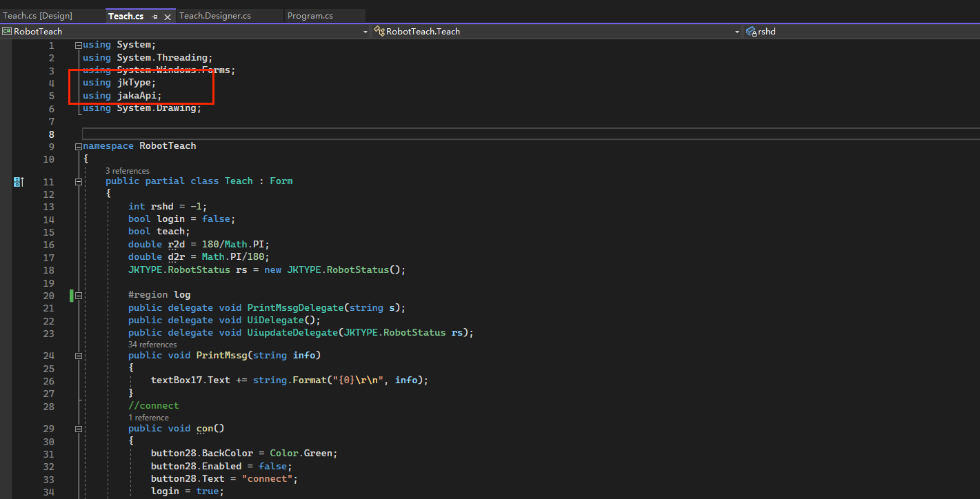Collapse the con() method outline
The width and height of the screenshot is (980, 499).
[x=79, y=429]
